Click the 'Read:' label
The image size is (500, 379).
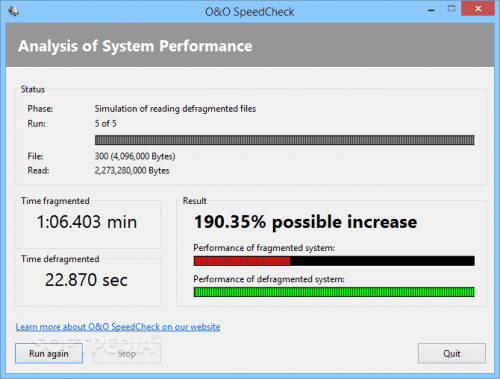click(x=38, y=171)
